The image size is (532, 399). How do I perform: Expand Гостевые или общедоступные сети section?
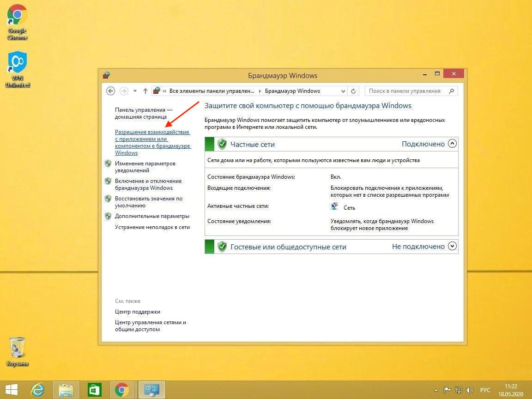[452, 246]
